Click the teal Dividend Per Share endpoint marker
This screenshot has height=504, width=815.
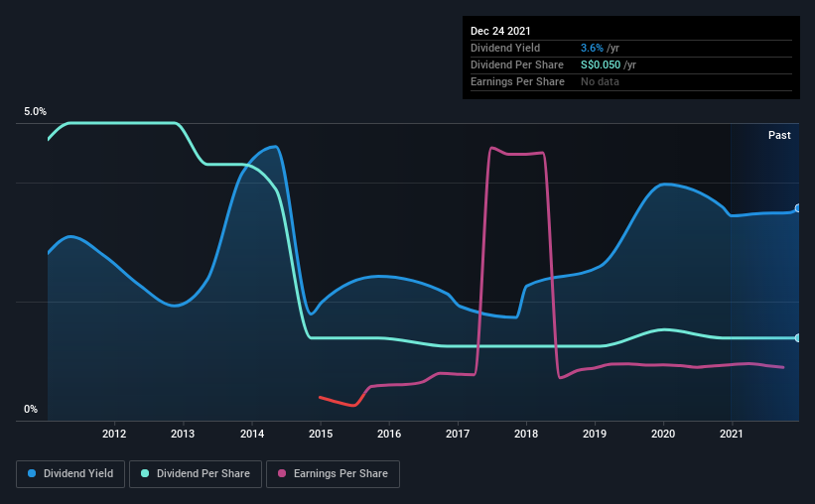798,337
